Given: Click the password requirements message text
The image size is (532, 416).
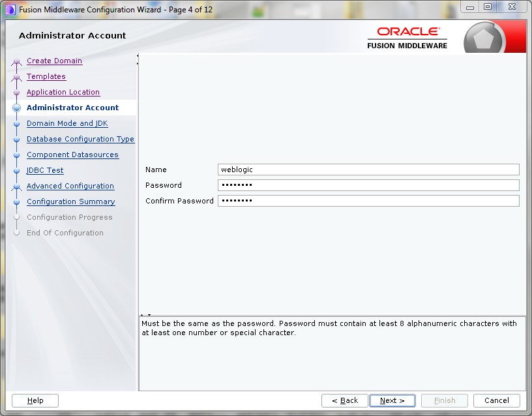Looking at the screenshot, I should point(329,328).
